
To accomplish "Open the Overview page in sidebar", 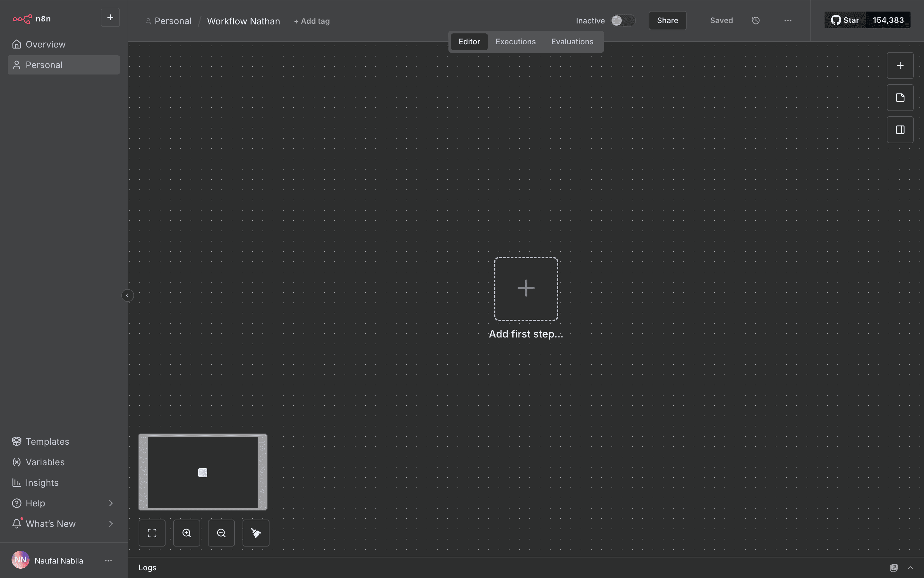I will 64,44.
